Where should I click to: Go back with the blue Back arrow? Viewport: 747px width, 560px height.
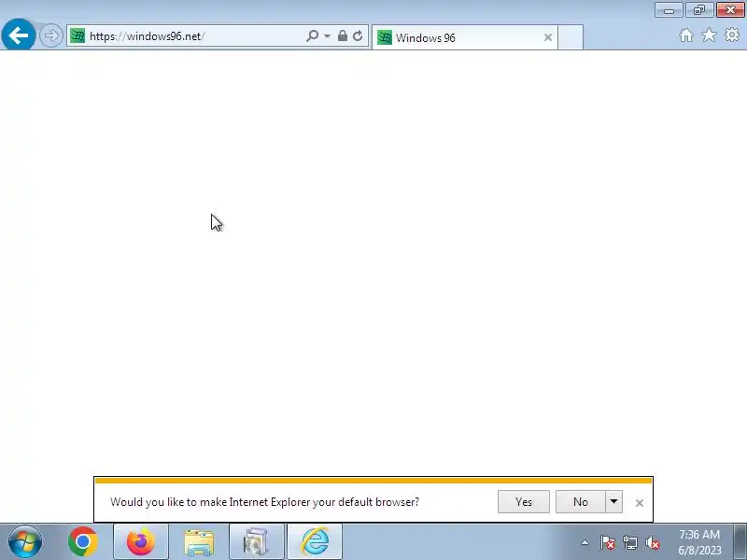click(18, 35)
